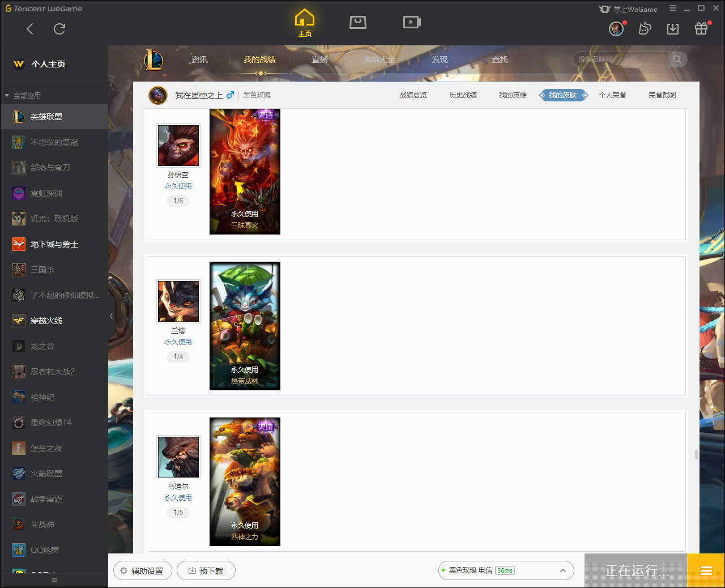Click the summoner profile avatar icon
725x588 pixels.
158,95
